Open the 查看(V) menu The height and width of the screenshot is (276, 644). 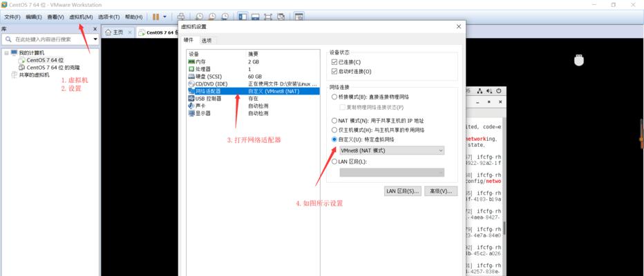click(x=55, y=17)
